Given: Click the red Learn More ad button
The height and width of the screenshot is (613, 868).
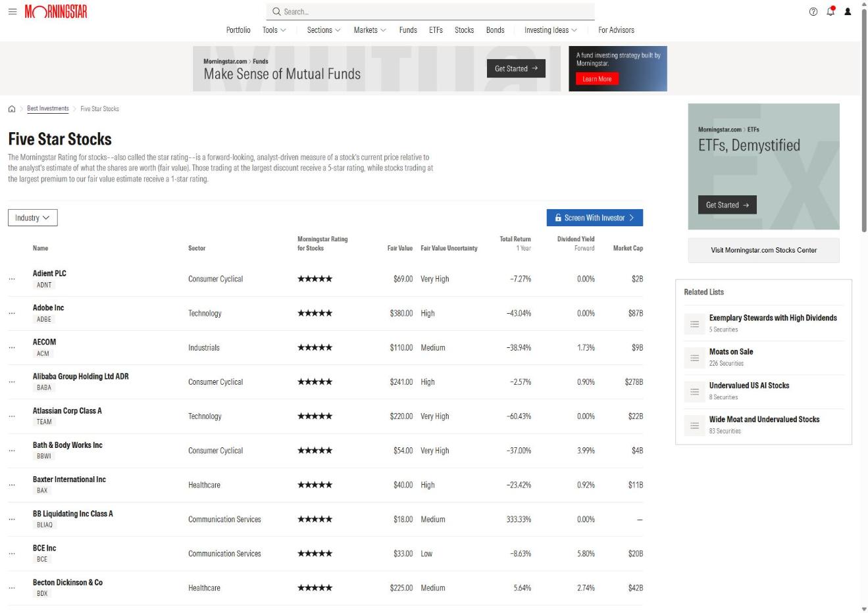Looking at the screenshot, I should 597,79.
